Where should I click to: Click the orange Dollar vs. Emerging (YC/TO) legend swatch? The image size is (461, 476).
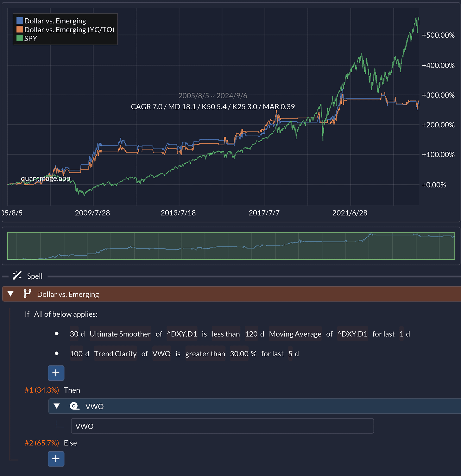point(20,29)
